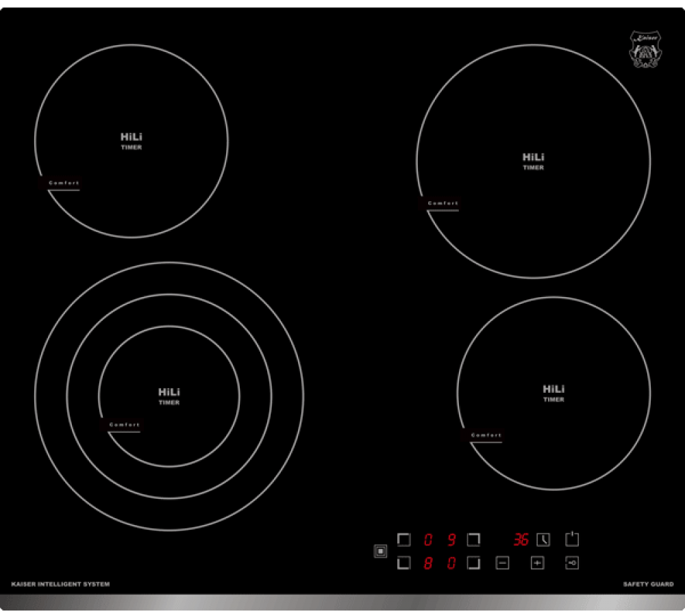
Task: Tap the red power digit showing 8
Action: pyautogui.click(x=428, y=563)
